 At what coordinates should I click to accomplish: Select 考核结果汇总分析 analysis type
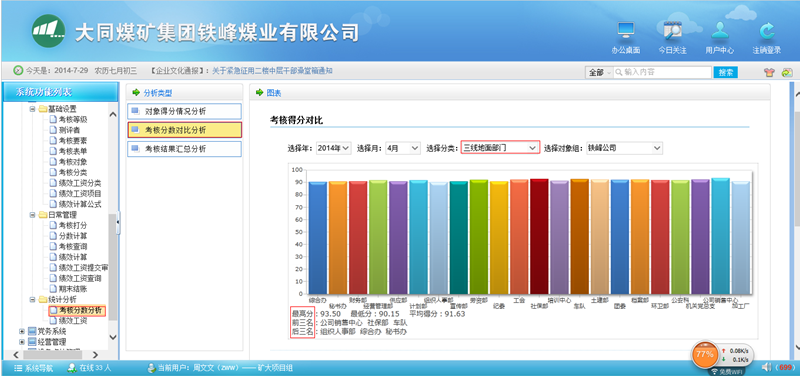click(184, 149)
